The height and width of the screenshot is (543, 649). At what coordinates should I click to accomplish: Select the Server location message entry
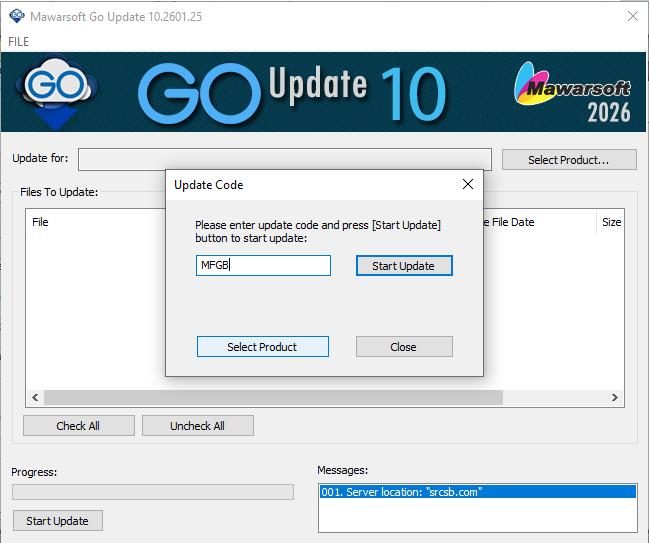coord(477,492)
